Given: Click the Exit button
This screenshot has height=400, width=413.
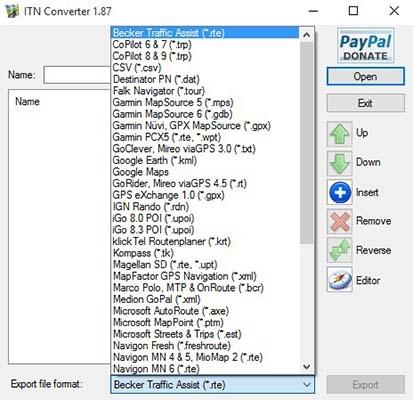Looking at the screenshot, I should [366, 103].
